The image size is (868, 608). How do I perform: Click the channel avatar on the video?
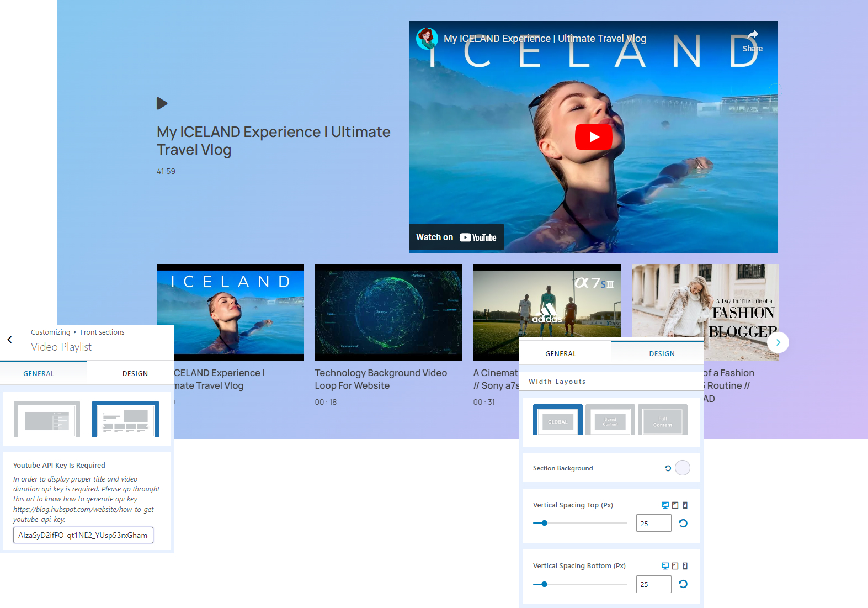427,39
